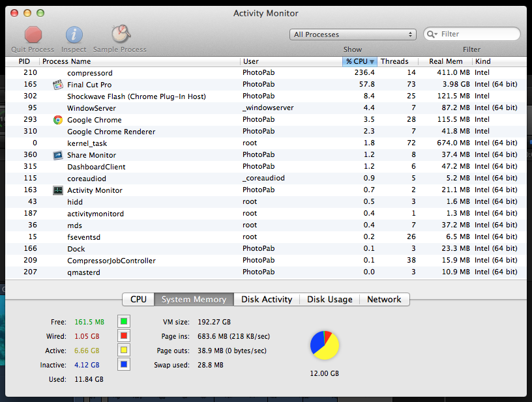Click the Quit Process stop icon
532x402 pixels.
pyautogui.click(x=33, y=35)
